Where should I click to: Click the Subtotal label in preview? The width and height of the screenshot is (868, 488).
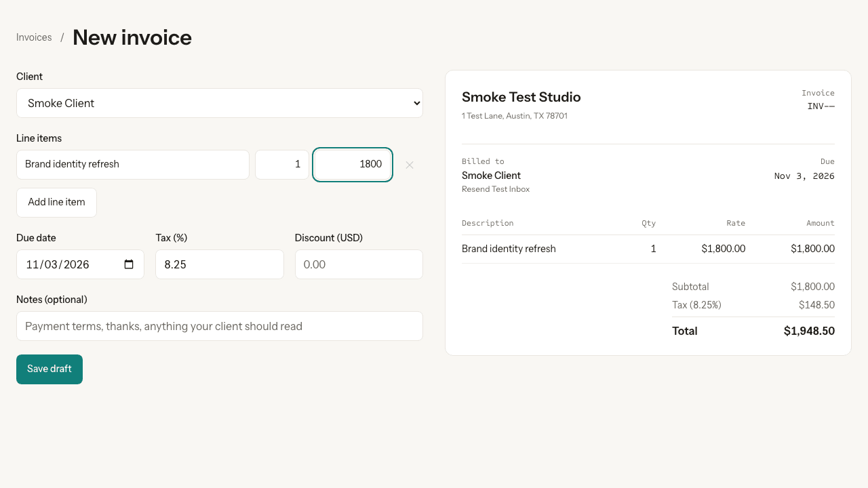point(690,287)
